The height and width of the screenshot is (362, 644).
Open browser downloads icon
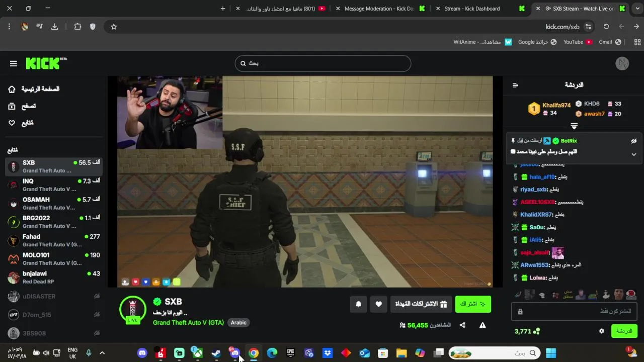tap(55, 27)
